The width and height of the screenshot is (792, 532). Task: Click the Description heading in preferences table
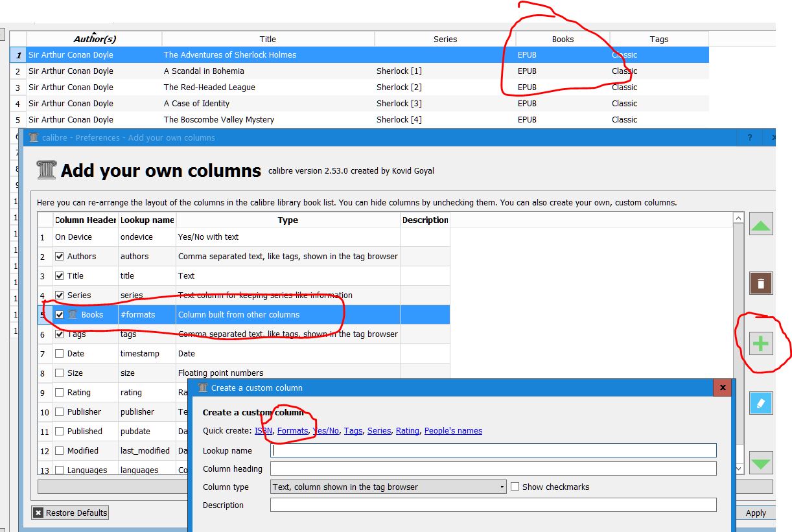425,220
